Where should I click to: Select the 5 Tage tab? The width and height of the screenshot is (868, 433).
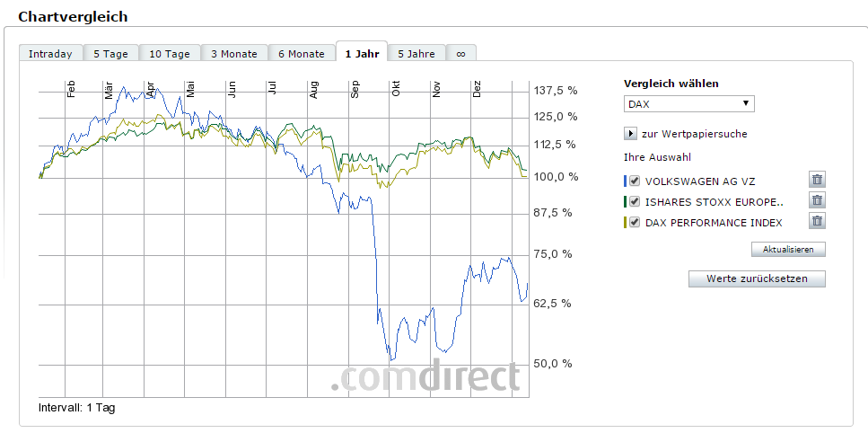point(111,54)
